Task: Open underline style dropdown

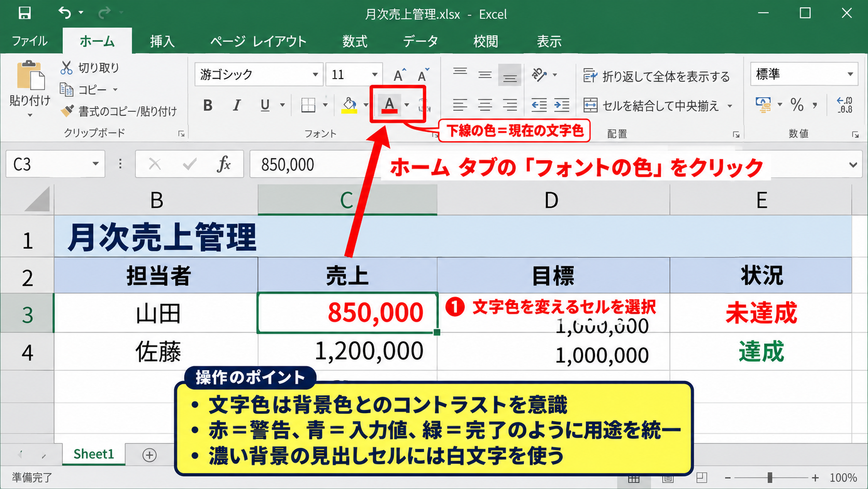Action: (282, 105)
